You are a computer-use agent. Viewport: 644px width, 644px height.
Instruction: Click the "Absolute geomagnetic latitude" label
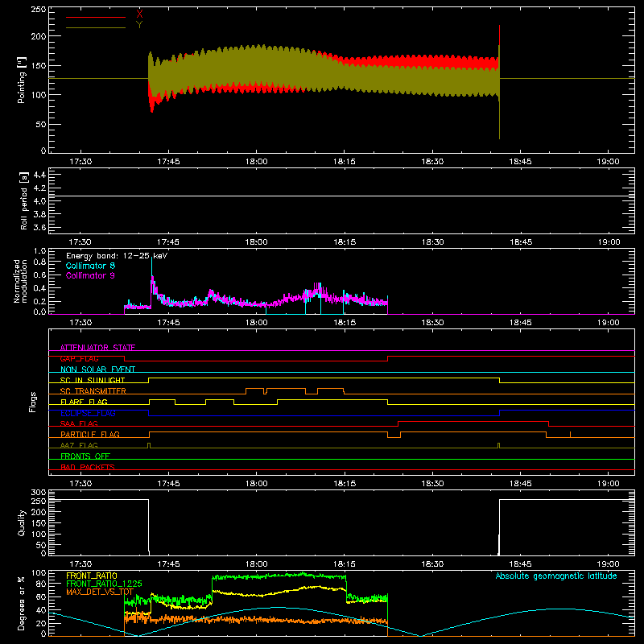pos(556,576)
